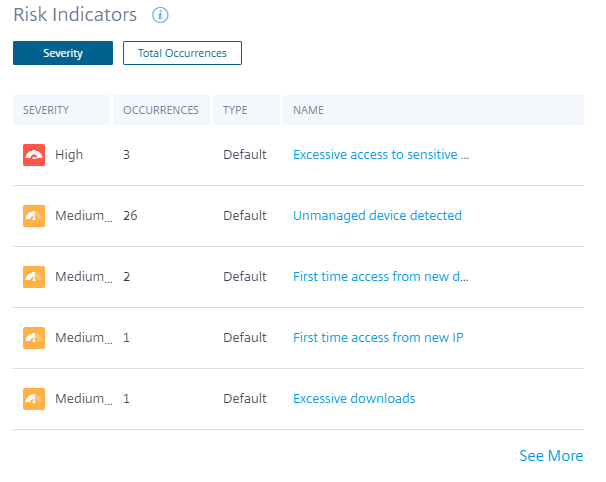Click Medium icon in Excessive downloads row
The image size is (606, 482).
click(34, 399)
